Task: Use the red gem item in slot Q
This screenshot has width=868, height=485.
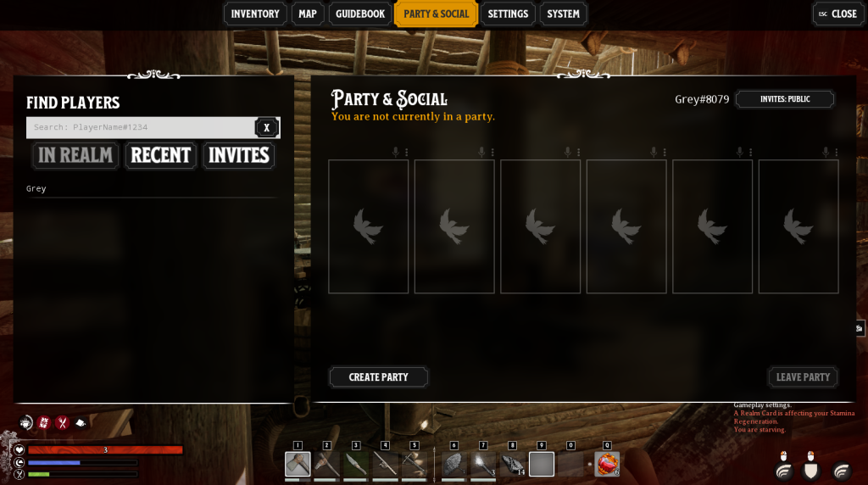Action: (607, 464)
